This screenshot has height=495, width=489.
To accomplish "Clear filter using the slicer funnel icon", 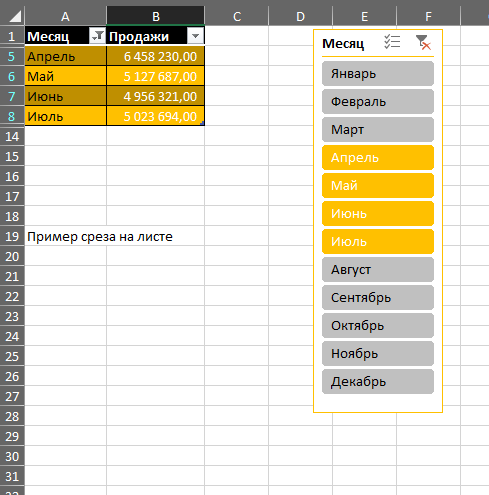I will [423, 42].
